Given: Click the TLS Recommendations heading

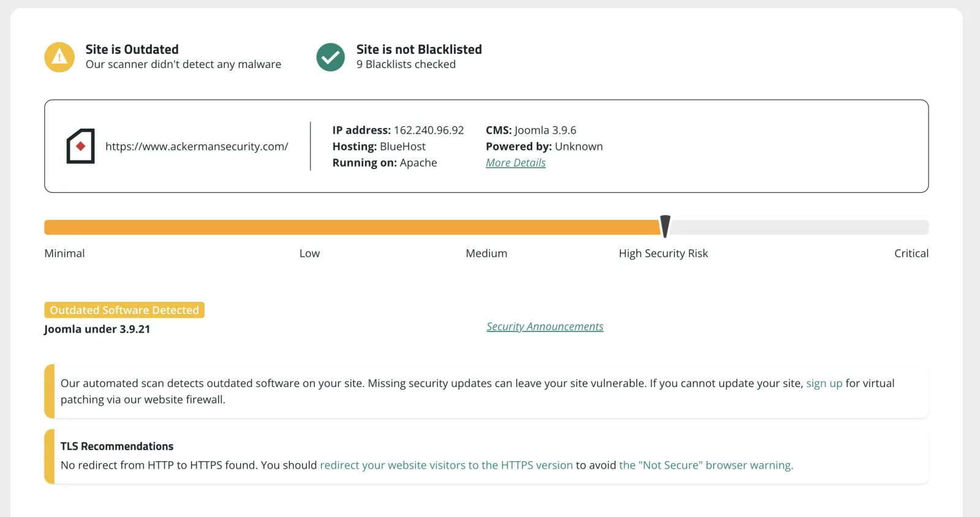Looking at the screenshot, I should 117,447.
